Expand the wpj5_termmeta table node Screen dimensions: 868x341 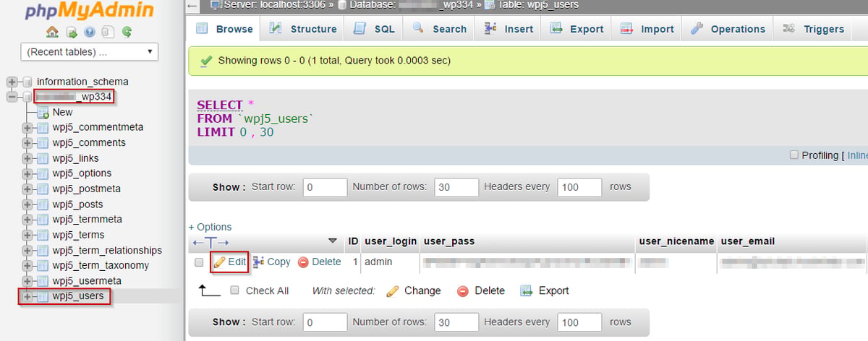point(27,220)
